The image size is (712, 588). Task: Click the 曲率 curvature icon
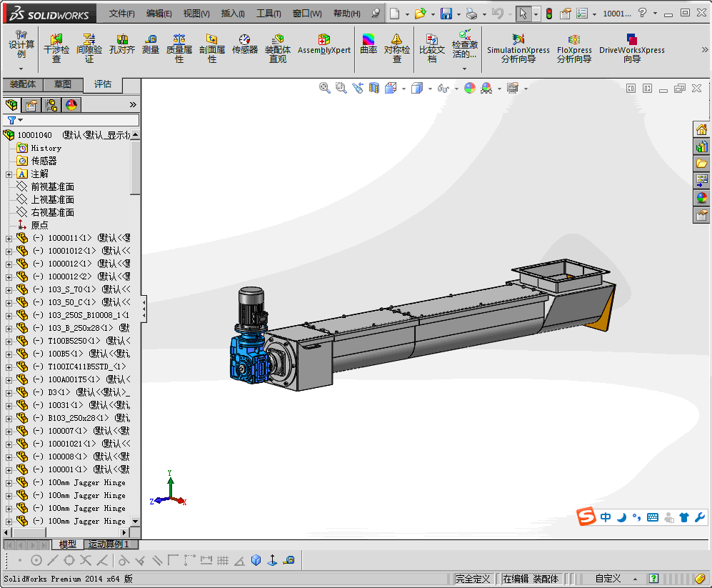368,44
